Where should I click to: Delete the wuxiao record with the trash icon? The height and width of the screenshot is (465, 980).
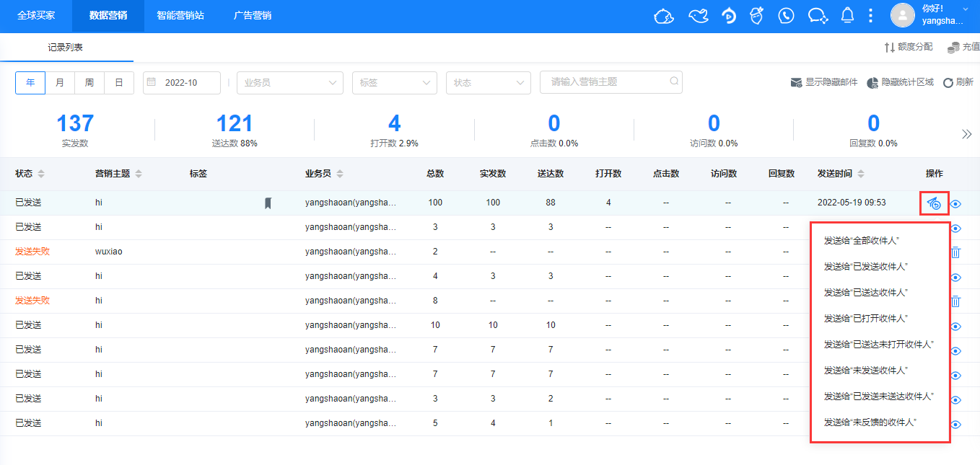[955, 252]
